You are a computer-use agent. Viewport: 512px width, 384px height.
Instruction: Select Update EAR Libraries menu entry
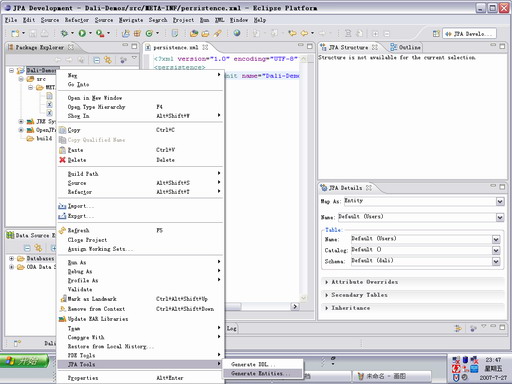(x=140, y=319)
